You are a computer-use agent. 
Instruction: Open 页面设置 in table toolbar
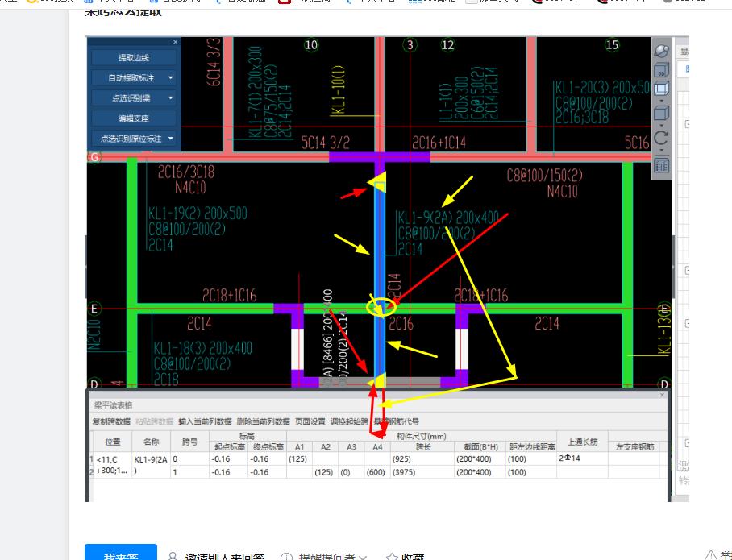(310, 421)
